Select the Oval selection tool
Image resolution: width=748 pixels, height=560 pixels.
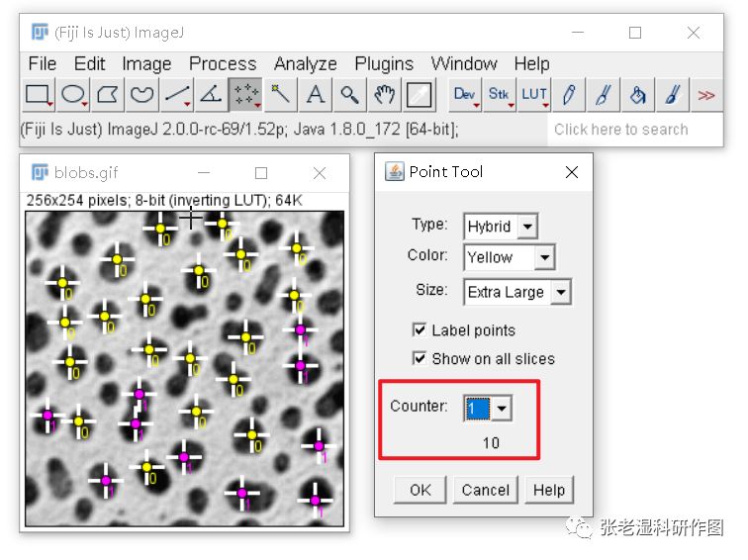[74, 95]
